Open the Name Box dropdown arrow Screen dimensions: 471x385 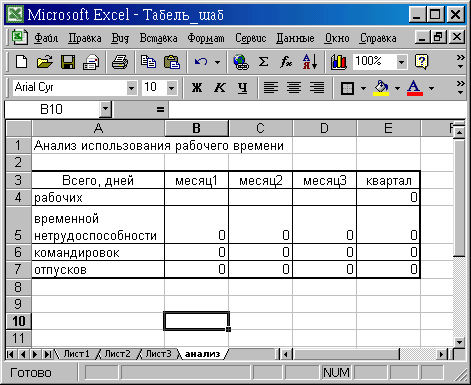(x=105, y=109)
